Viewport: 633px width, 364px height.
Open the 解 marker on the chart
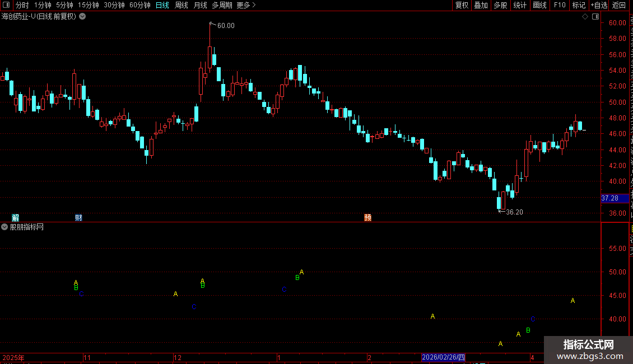coord(15,218)
